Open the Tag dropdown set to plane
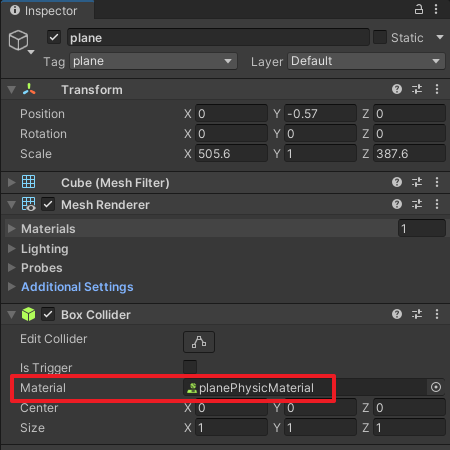This screenshot has height=450, width=450. click(153, 61)
